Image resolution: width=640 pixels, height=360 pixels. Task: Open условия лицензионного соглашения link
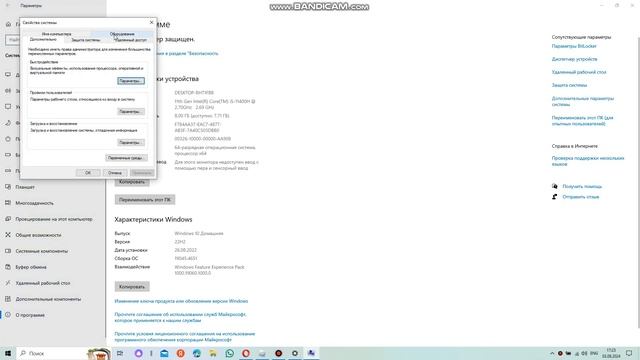coord(184,337)
